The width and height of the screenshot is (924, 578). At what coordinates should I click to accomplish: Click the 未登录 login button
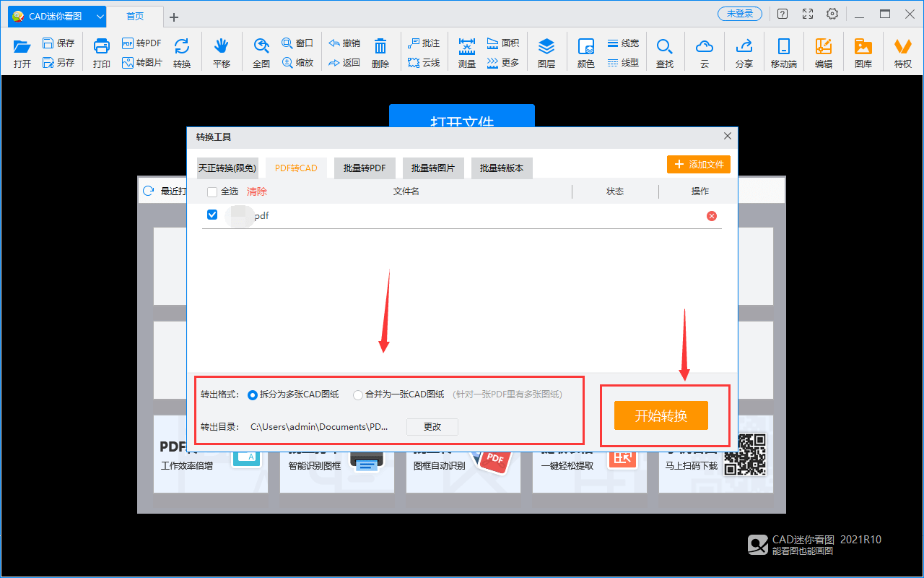[740, 14]
